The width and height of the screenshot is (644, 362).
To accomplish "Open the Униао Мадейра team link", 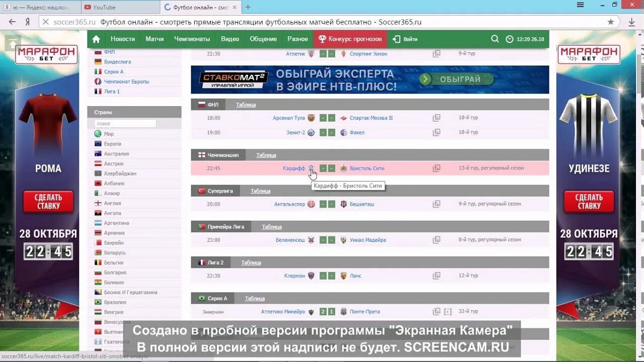I will 368,240.
